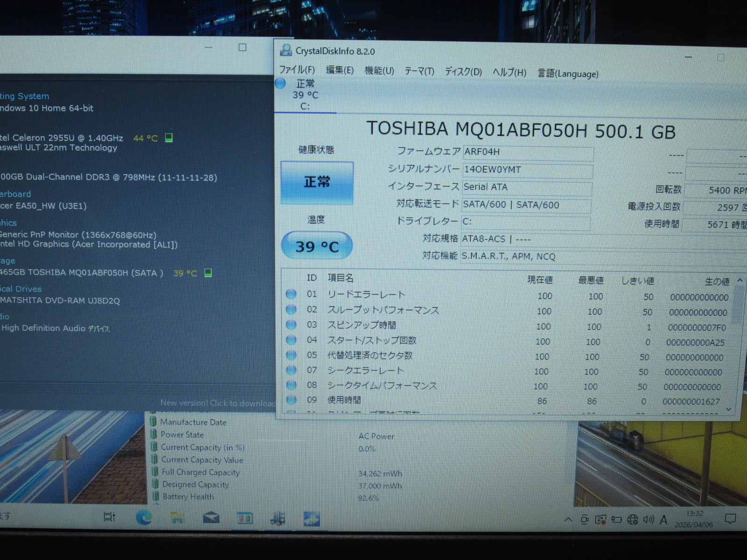Open Task View on the taskbar
Image resolution: width=747 pixels, height=560 pixels.
click(109, 517)
